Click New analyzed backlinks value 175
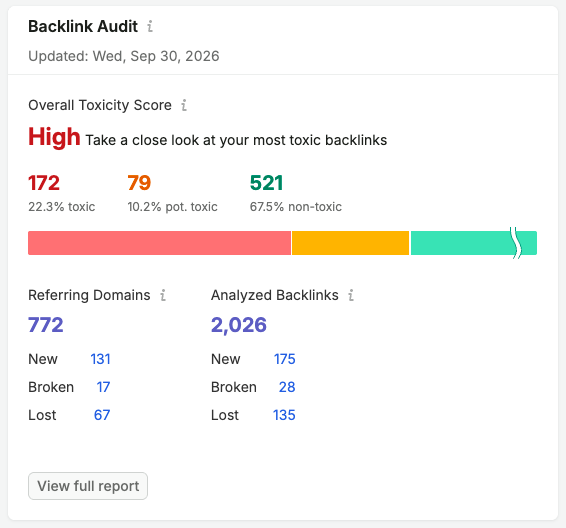The width and height of the screenshot is (566, 528). pyautogui.click(x=284, y=359)
